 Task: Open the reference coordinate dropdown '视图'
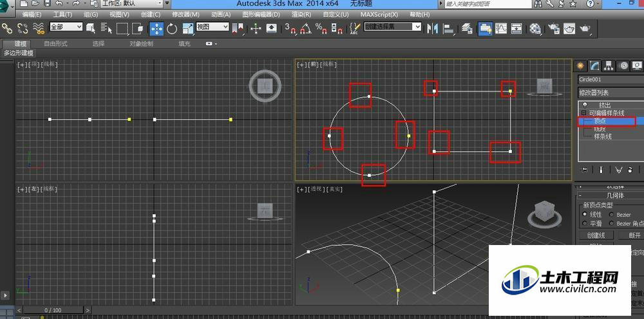click(x=213, y=26)
